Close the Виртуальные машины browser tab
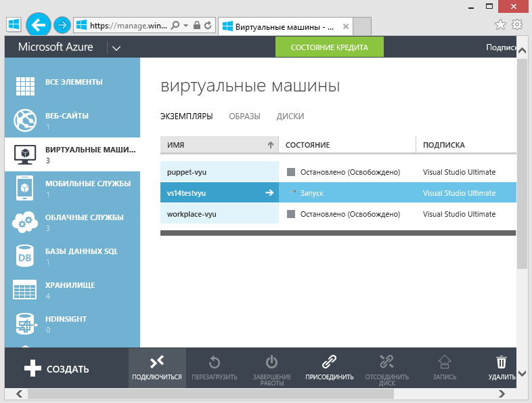The image size is (532, 403). point(346,26)
